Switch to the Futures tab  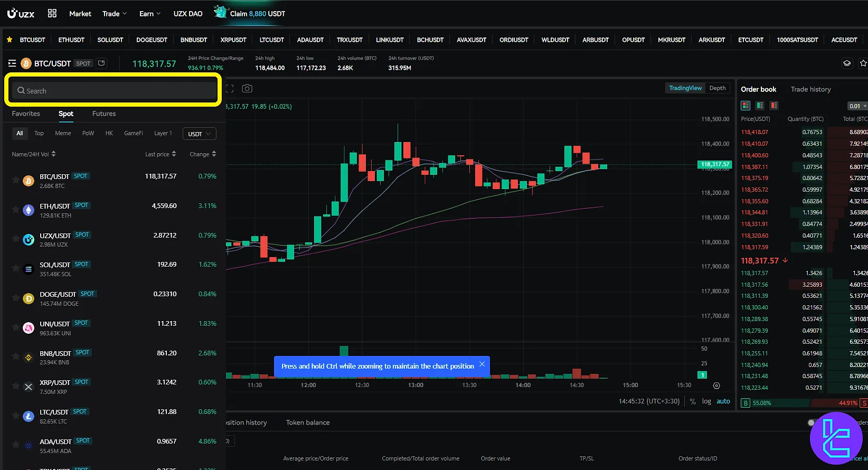104,114
